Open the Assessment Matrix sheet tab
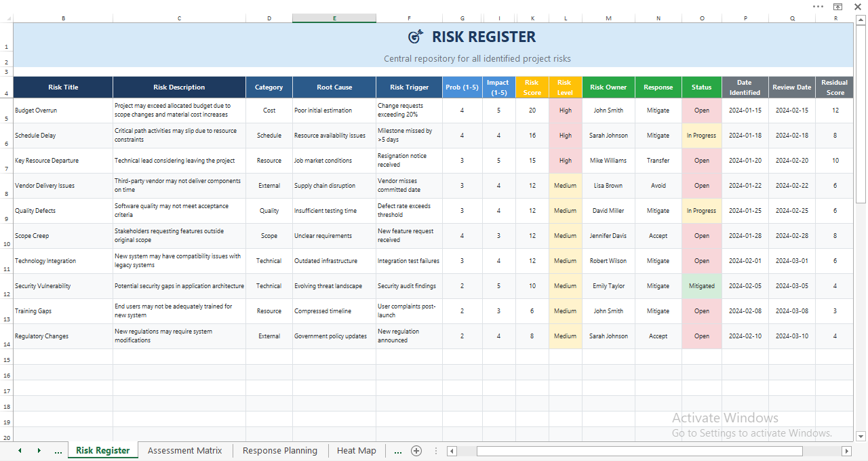The width and height of the screenshot is (868, 461). [x=185, y=450]
